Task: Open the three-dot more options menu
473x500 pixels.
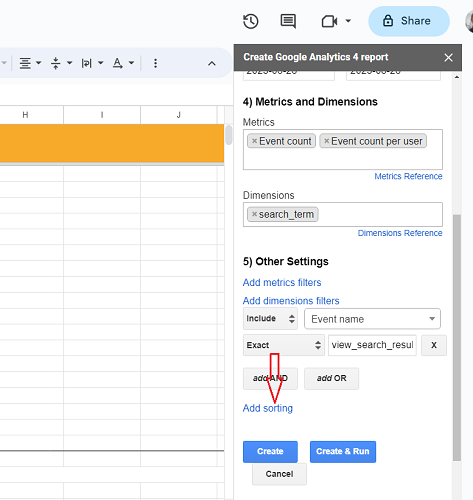Action: coord(155,63)
